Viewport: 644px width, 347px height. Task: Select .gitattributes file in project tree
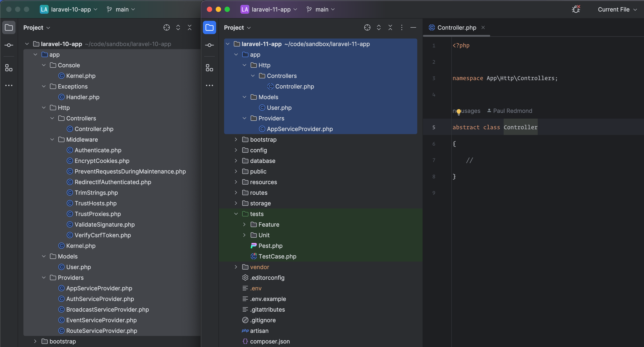click(x=263, y=309)
